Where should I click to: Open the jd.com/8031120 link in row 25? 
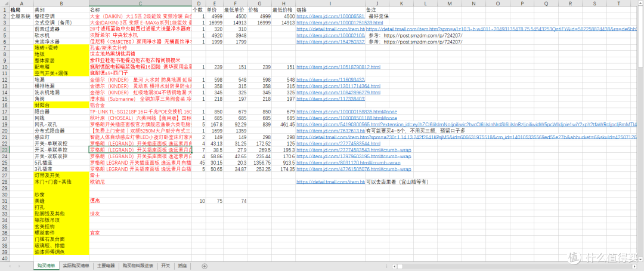tap(349, 163)
